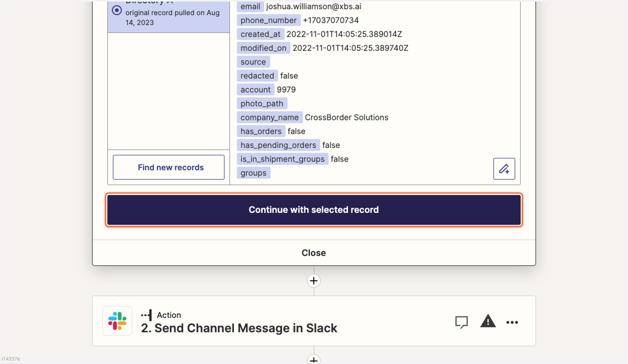Viewport: 628px width, 364px height.
Task: Click the modified_on field label
Action: 264,48
